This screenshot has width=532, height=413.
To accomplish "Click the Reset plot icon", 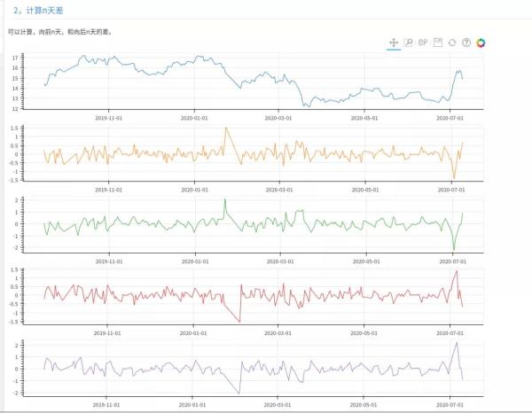I will coord(452,43).
